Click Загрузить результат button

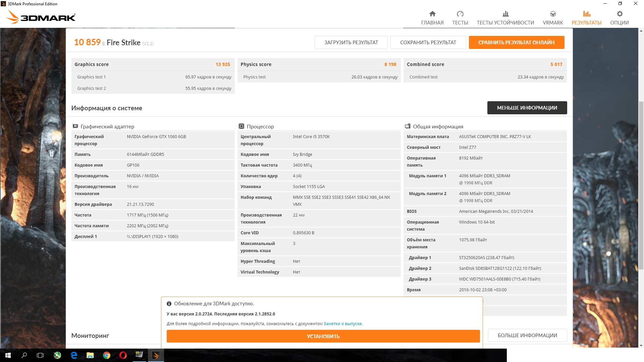tap(351, 43)
